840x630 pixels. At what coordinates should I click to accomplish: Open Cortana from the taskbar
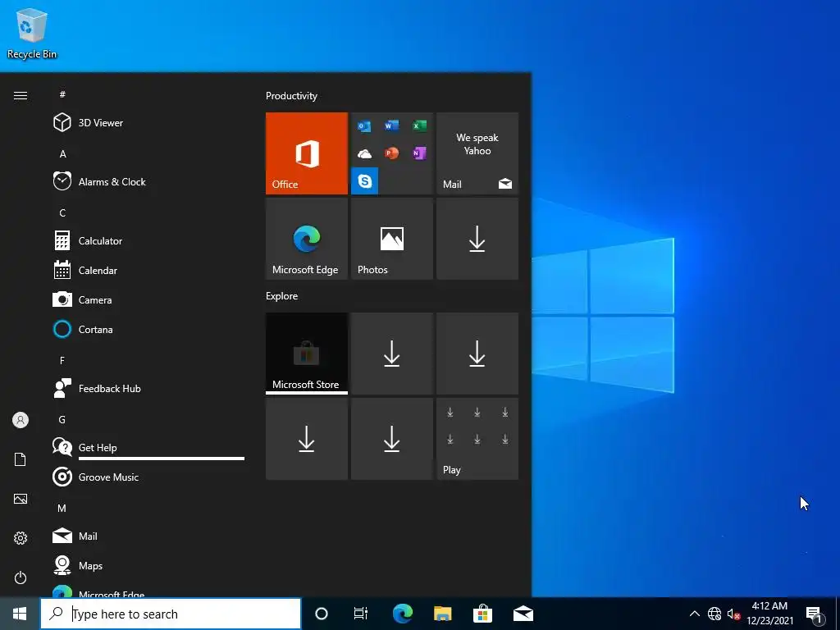tap(322, 614)
